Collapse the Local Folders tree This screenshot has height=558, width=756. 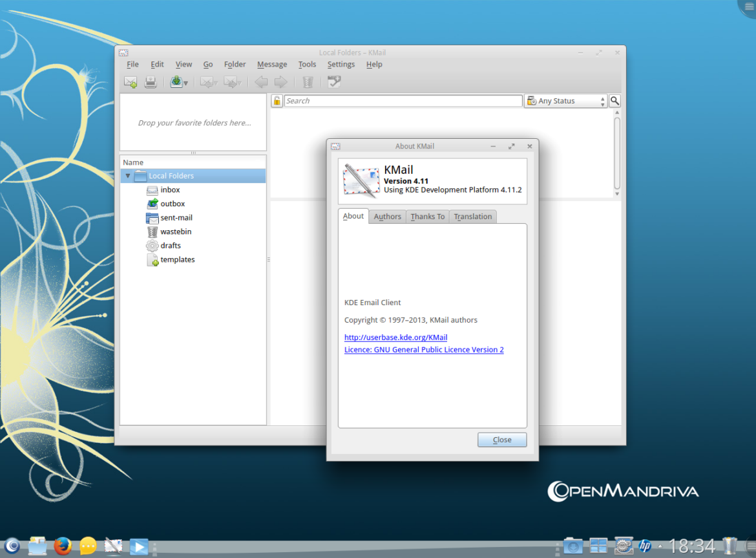tap(127, 175)
